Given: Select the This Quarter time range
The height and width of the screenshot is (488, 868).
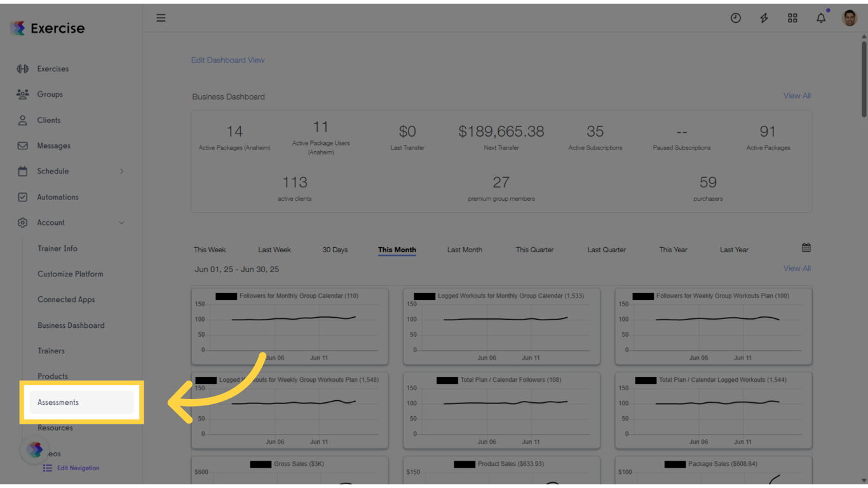Looking at the screenshot, I should point(534,250).
